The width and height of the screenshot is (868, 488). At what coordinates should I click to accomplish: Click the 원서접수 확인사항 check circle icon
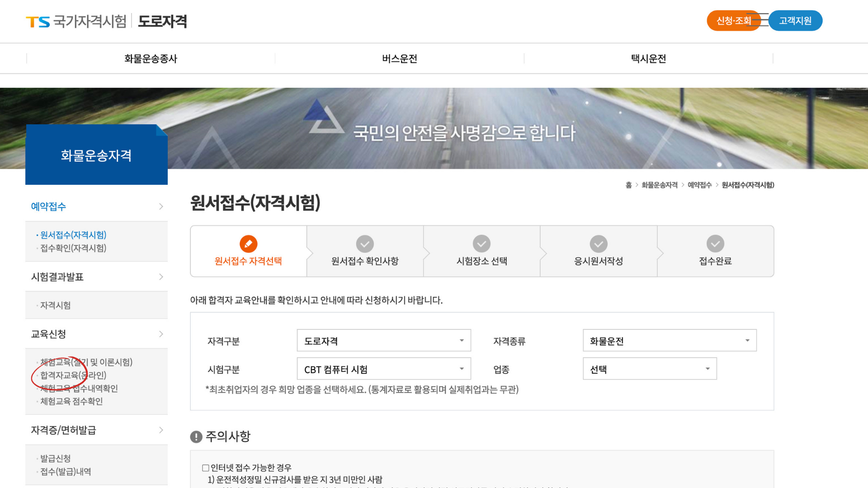click(364, 243)
